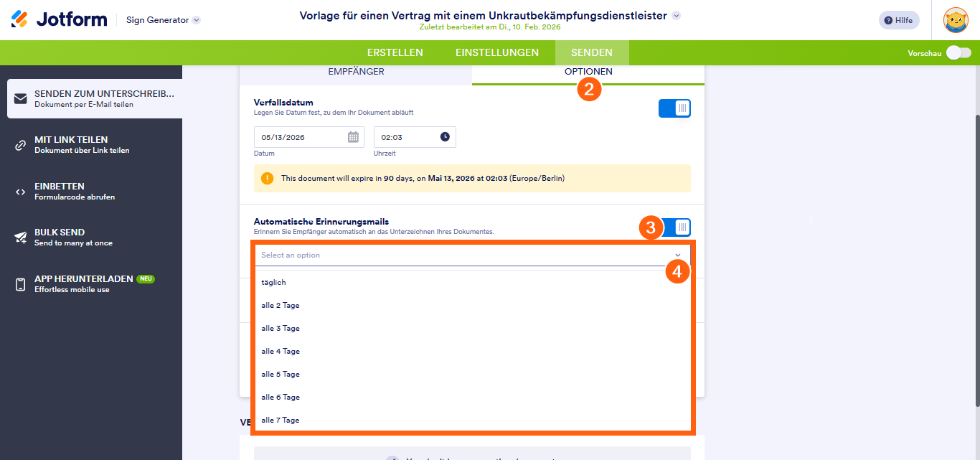Open the 'Einbetten' code icon

(21, 192)
